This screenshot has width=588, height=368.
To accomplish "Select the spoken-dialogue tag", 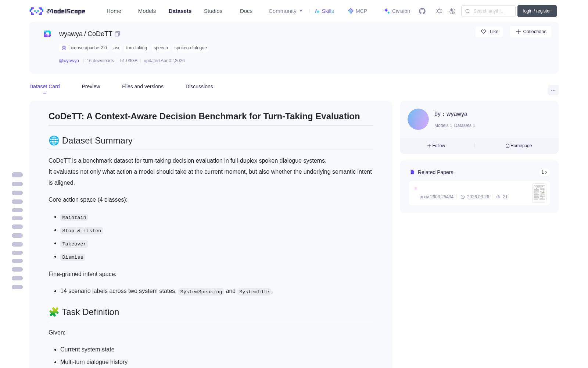I will 191,48.
